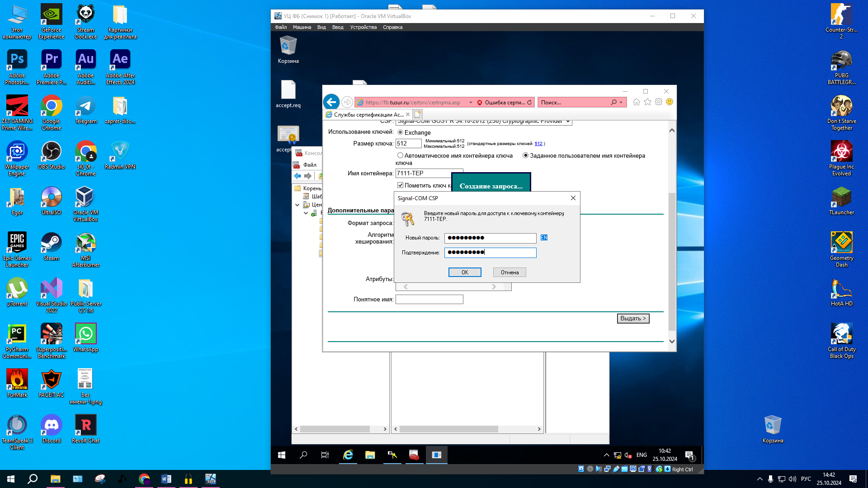This screenshot has width=868, height=488.
Task: Confirm password with the OK button
Action: (x=465, y=272)
